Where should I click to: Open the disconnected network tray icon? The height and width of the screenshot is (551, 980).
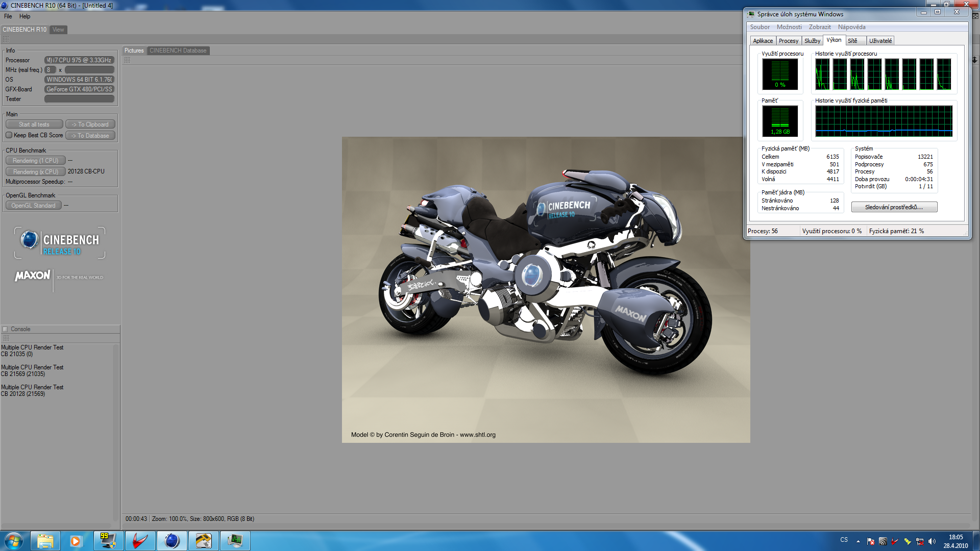coord(920,541)
